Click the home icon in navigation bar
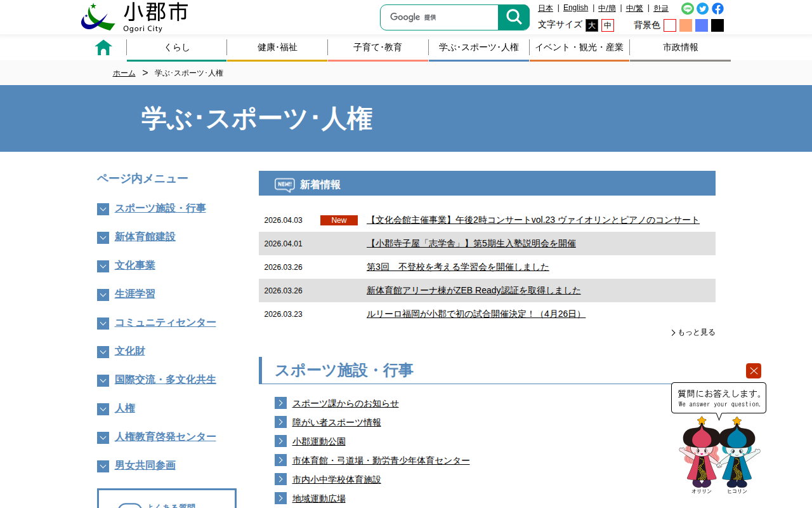 (103, 48)
